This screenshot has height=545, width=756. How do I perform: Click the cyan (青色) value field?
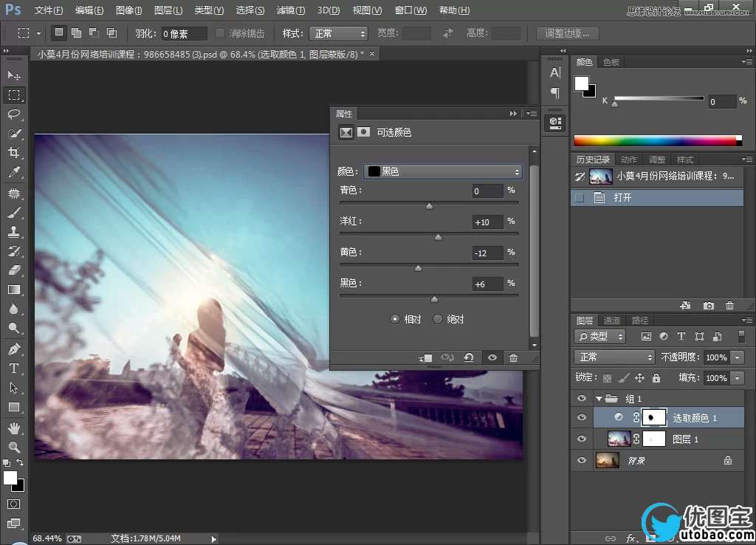click(x=487, y=191)
